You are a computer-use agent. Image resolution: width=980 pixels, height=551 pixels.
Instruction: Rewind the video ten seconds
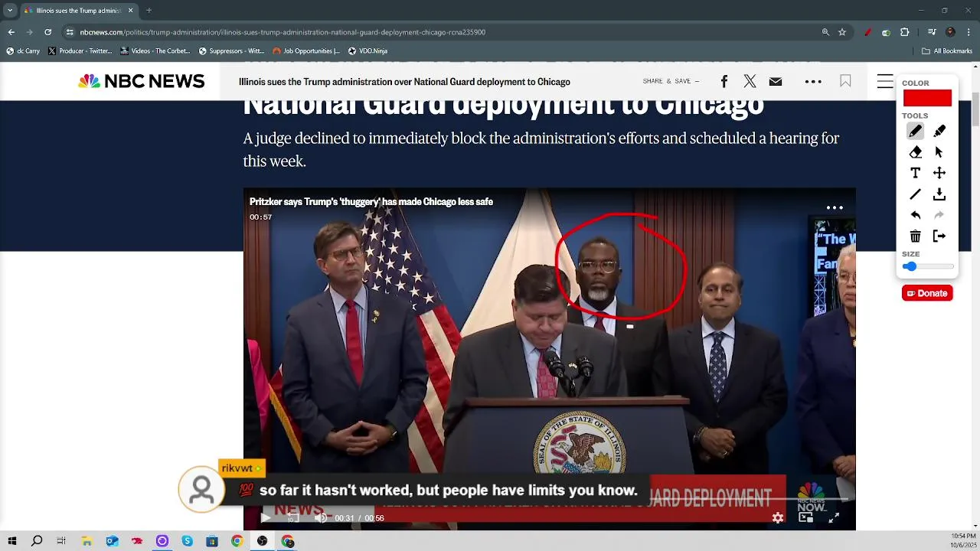(x=292, y=518)
